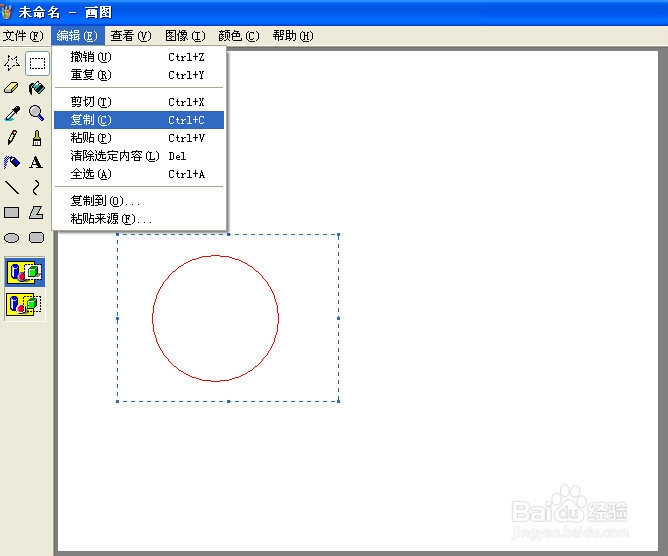Click the selection's right-middle resize handle
This screenshot has height=556, width=668.
[x=339, y=318]
